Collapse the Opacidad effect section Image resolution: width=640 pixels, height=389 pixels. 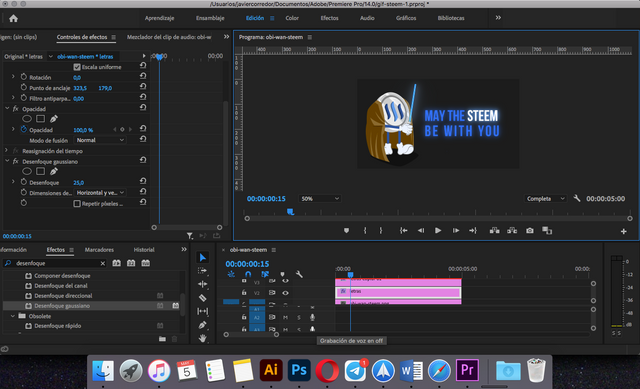7,109
